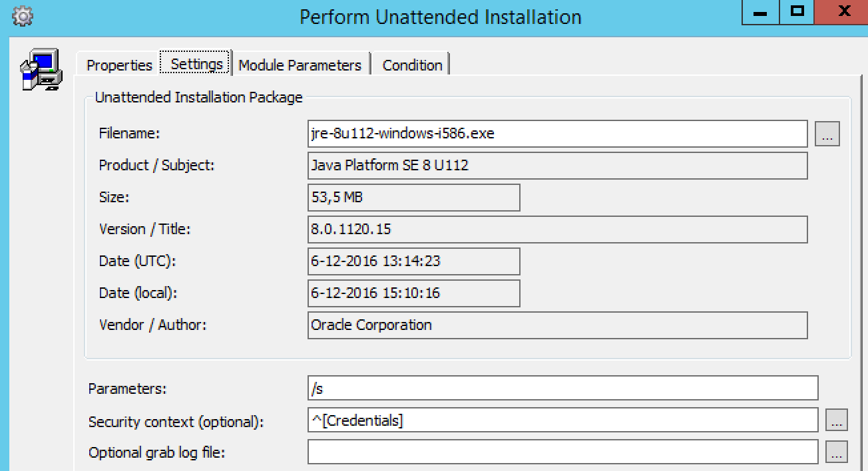Click Product / Subject value Java Platform

[x=558, y=166]
